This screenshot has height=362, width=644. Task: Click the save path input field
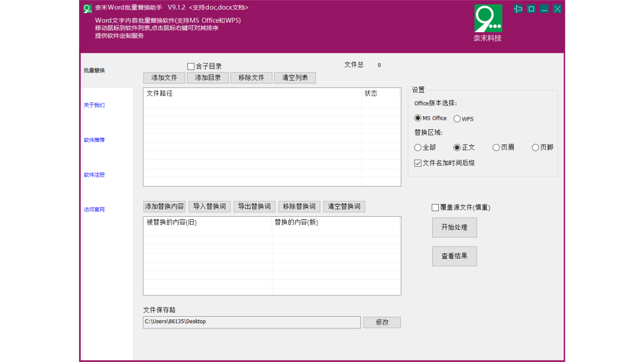click(252, 322)
